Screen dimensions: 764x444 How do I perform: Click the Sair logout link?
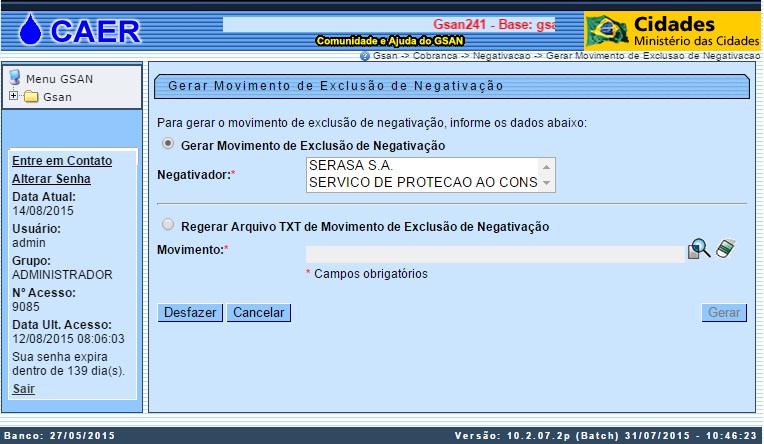point(23,389)
